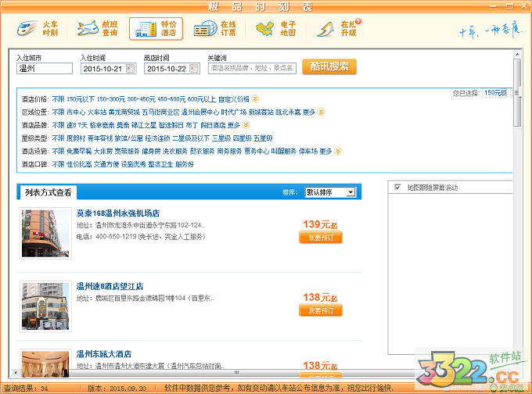532x394 pixels.
Task: Click the 酷讯搜索 search button
Action: (x=329, y=66)
